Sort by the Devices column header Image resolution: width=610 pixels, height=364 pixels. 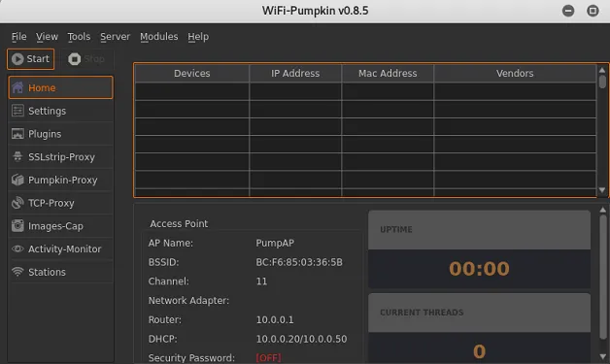pyautogui.click(x=192, y=73)
